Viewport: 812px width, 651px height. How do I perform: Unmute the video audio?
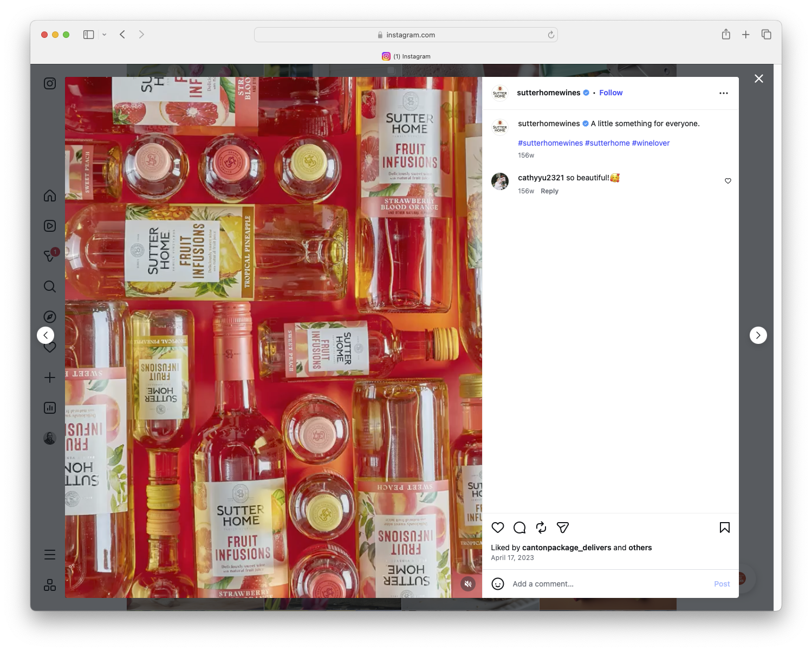(467, 584)
